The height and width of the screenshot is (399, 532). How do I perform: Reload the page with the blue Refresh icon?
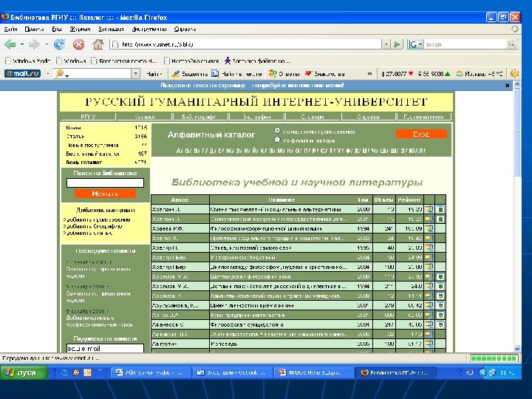(x=59, y=44)
